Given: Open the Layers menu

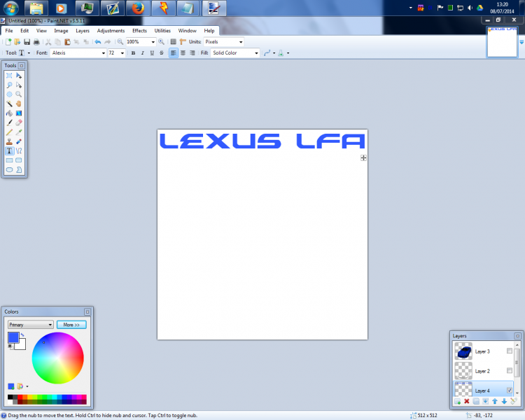Looking at the screenshot, I should pos(83,31).
